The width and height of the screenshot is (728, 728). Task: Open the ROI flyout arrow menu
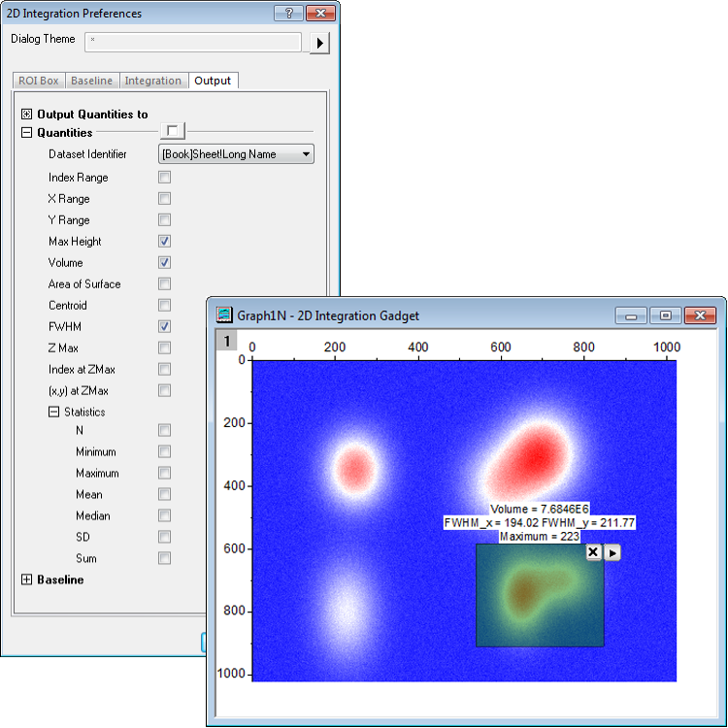[612, 552]
